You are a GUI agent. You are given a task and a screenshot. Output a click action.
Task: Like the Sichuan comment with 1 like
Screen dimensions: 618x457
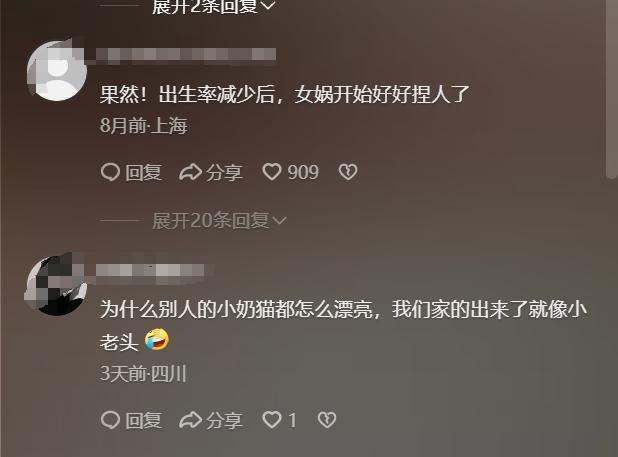[x=272, y=420]
